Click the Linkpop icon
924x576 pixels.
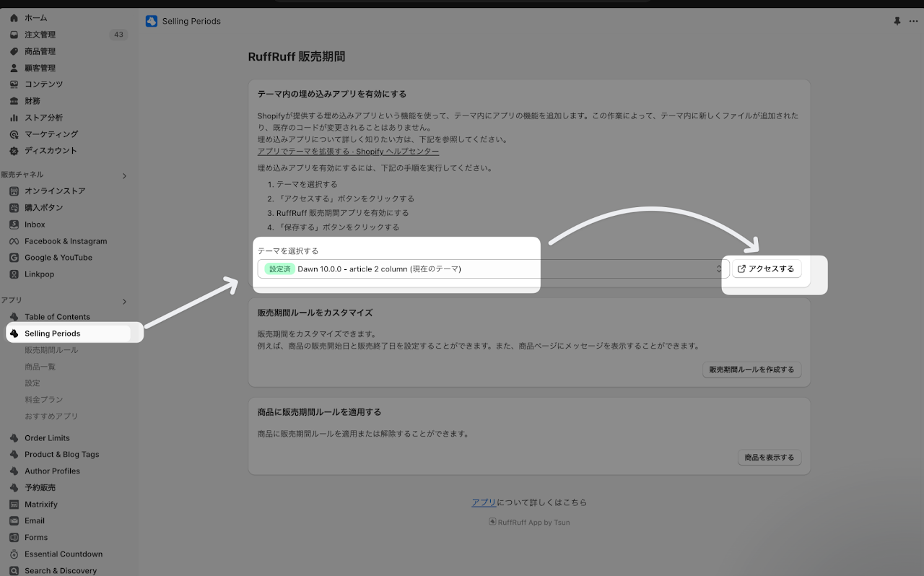(14, 274)
